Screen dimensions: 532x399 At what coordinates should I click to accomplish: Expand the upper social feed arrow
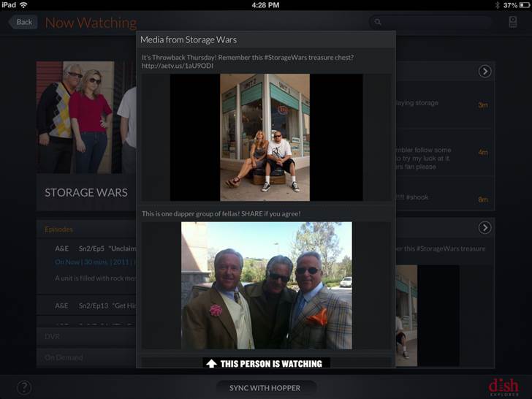pyautogui.click(x=484, y=72)
